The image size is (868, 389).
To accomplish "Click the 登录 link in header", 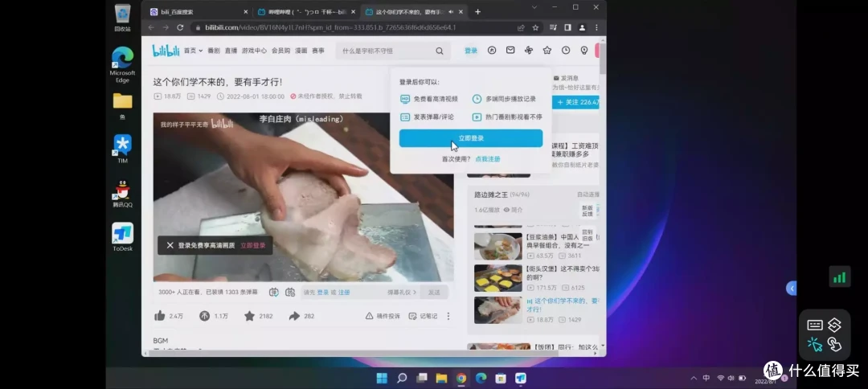I will tap(470, 51).
